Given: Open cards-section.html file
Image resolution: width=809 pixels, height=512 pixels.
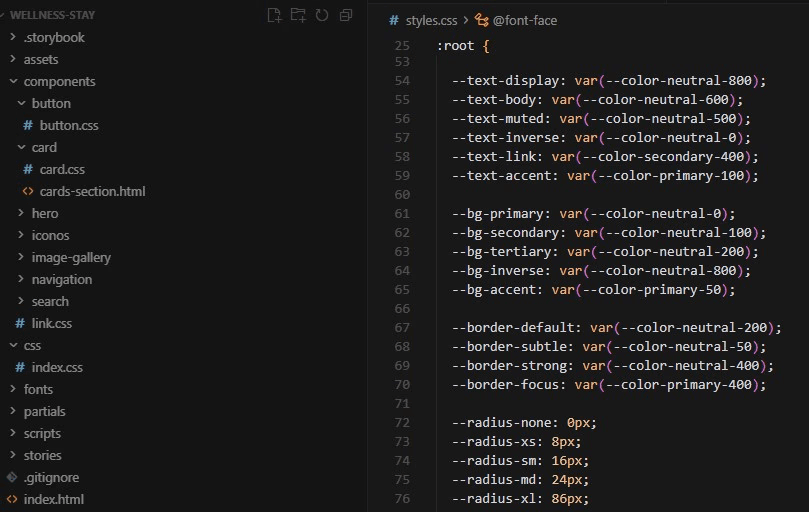Looking at the screenshot, I should tap(92, 191).
